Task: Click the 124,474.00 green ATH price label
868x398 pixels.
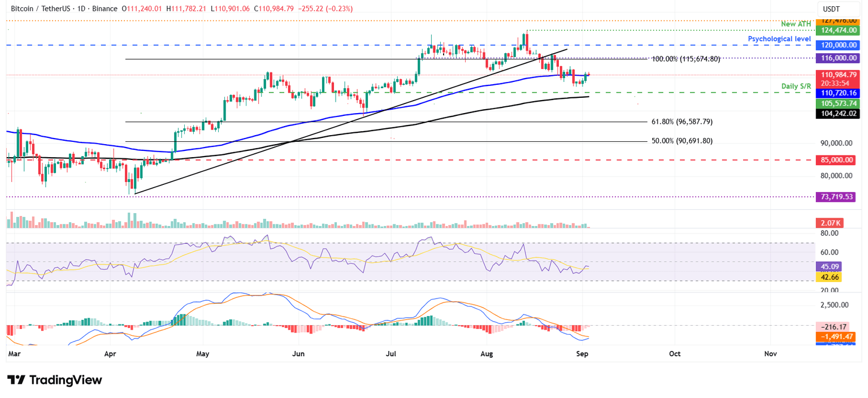Action: coord(839,31)
